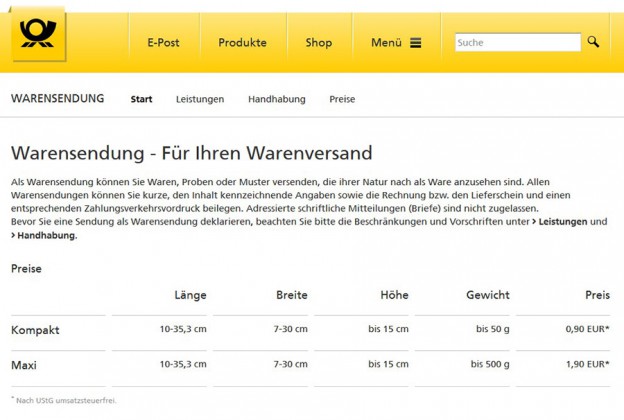
Task: Click the weight value bis 50 g
Action: coord(493,329)
